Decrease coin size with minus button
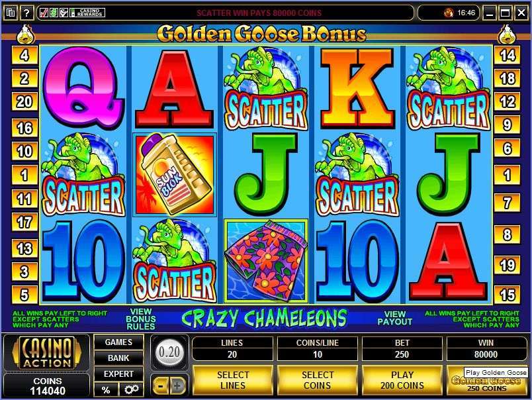This screenshot has width=532, height=400. coord(161,385)
